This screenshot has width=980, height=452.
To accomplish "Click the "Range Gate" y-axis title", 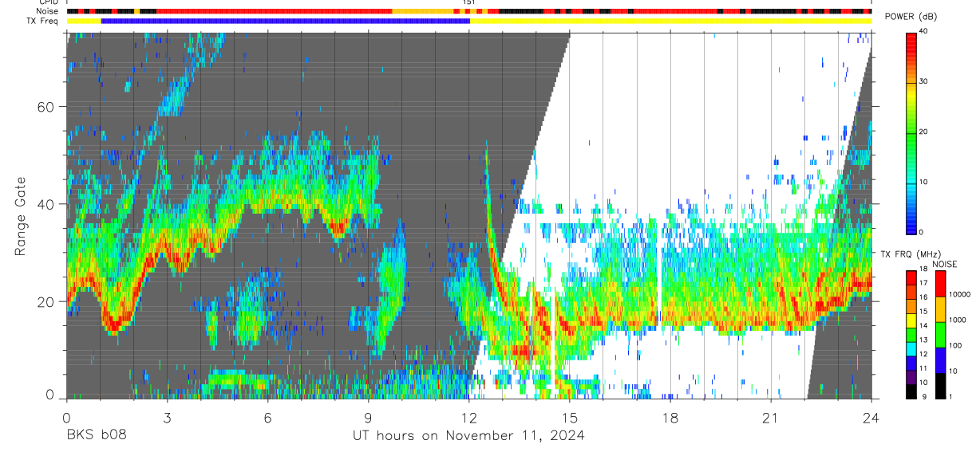I will [x=21, y=215].
